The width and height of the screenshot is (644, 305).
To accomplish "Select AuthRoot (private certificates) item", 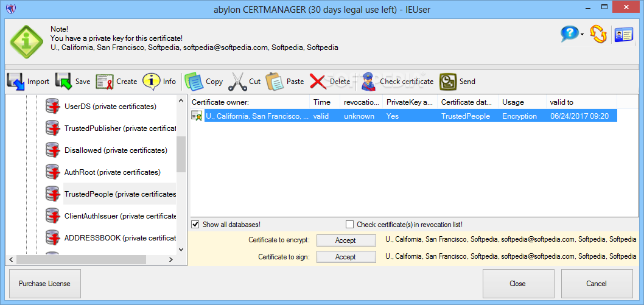I will pyautogui.click(x=113, y=172).
